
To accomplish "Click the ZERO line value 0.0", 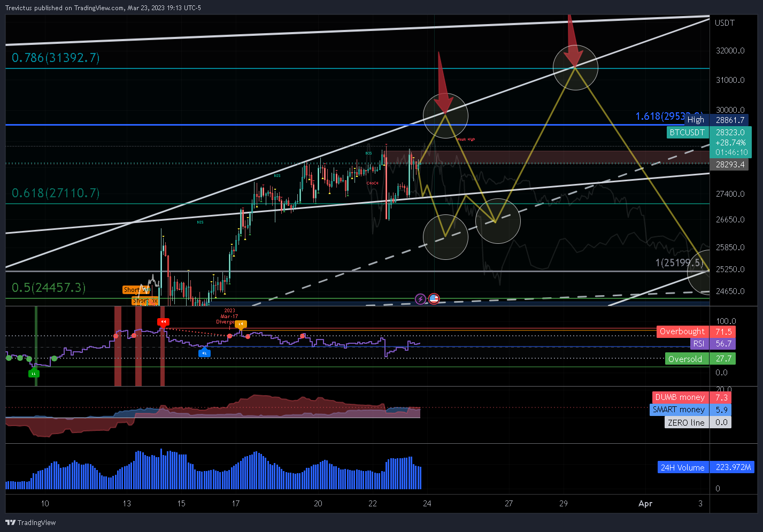I will pos(721,422).
